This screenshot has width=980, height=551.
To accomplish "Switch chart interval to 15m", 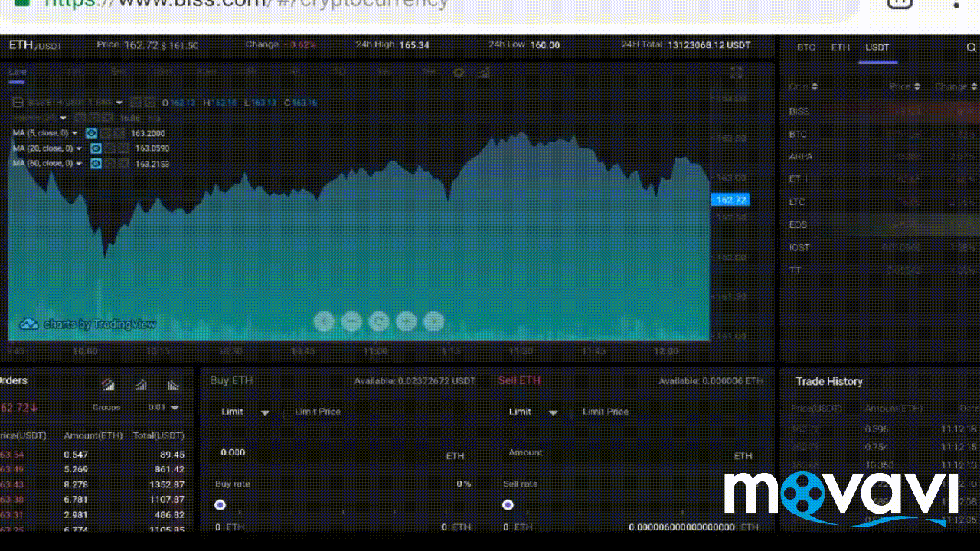I will click(x=162, y=73).
